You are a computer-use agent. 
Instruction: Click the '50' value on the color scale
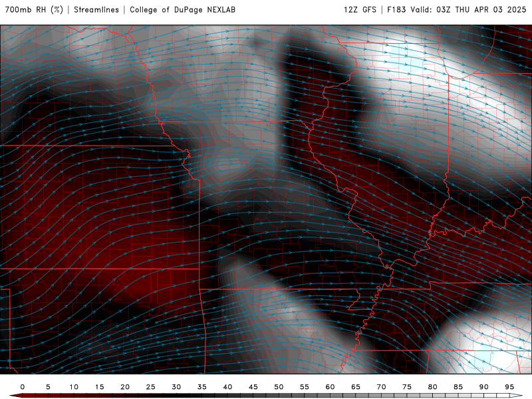[x=279, y=387]
